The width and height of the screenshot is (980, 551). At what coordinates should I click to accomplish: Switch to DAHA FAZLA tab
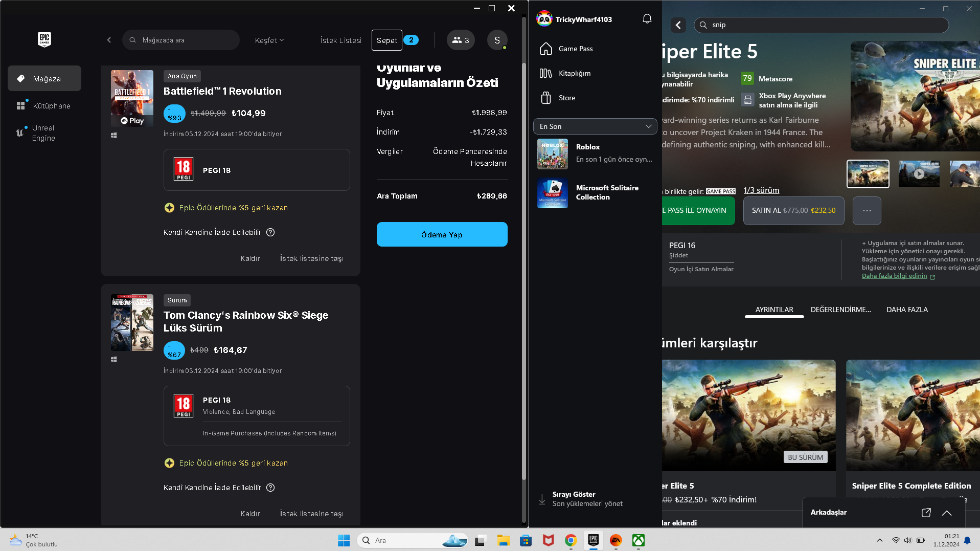pyautogui.click(x=907, y=310)
